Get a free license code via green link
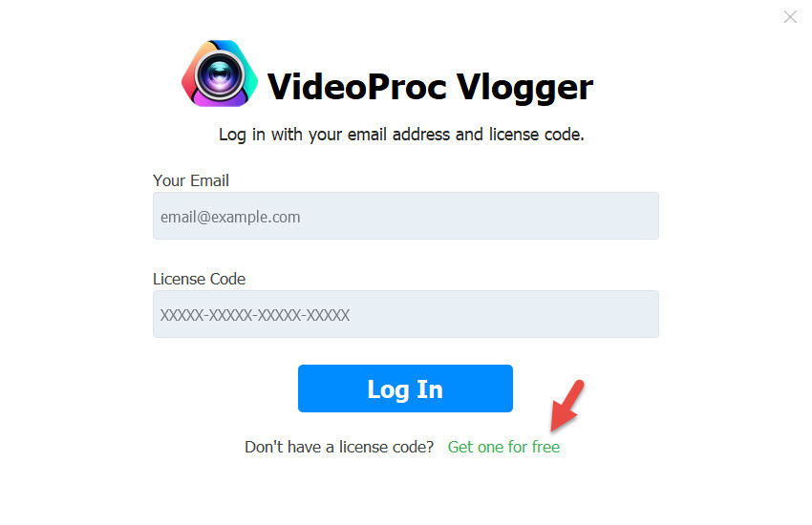This screenshot has width=812, height=525. pos(503,447)
